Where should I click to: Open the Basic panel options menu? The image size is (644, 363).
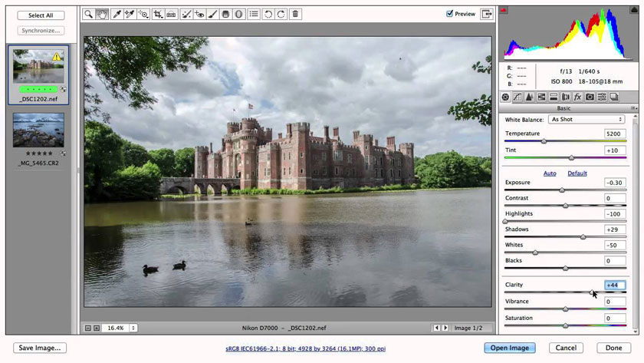pyautogui.click(x=633, y=108)
